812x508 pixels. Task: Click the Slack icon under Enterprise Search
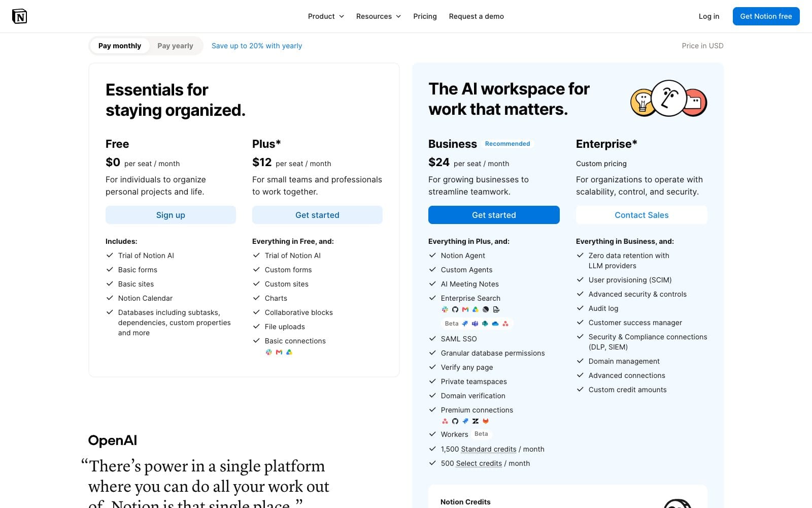(x=445, y=309)
